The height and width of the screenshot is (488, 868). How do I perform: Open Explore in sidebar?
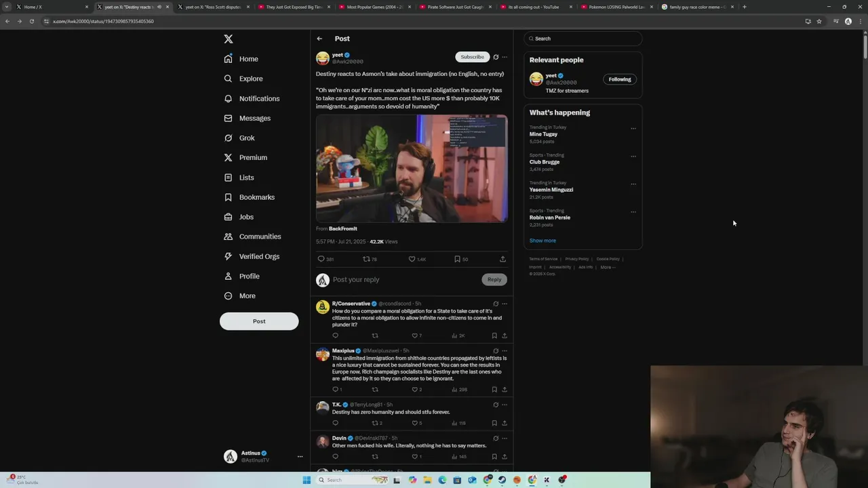point(243,79)
